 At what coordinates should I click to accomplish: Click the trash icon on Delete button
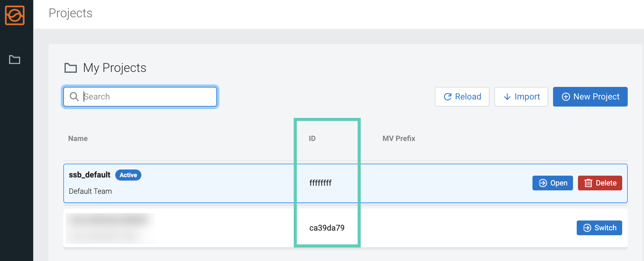click(x=588, y=183)
